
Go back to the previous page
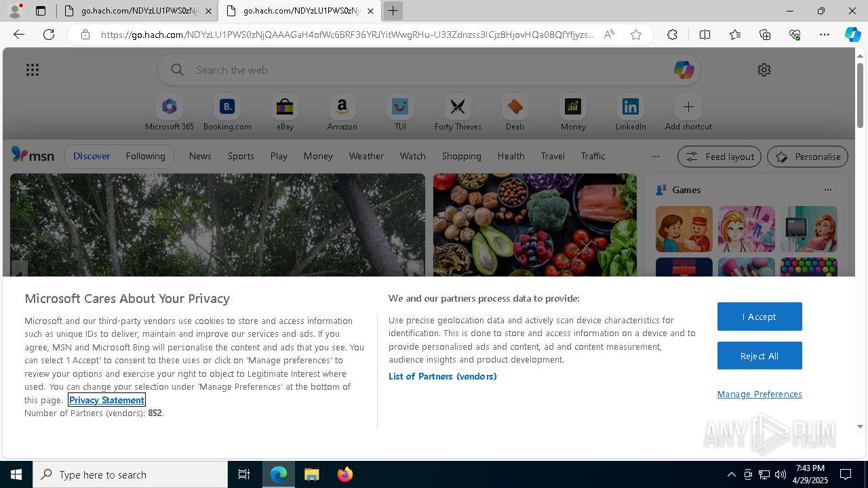click(18, 35)
